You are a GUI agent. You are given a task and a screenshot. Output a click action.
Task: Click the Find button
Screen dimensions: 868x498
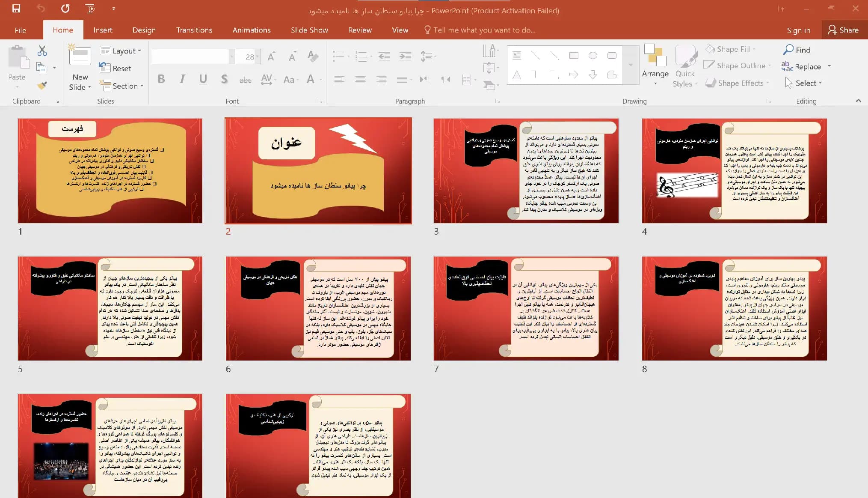click(x=797, y=50)
